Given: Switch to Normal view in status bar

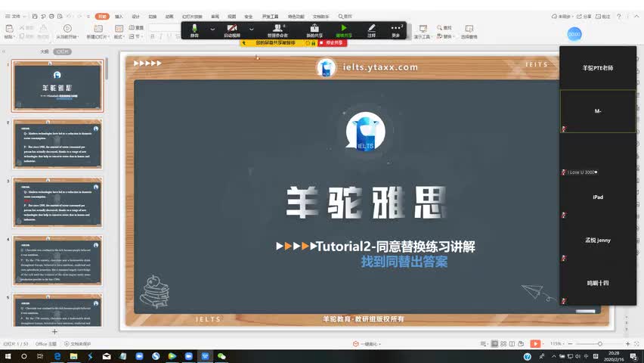Looking at the screenshot, I should click(495, 343).
